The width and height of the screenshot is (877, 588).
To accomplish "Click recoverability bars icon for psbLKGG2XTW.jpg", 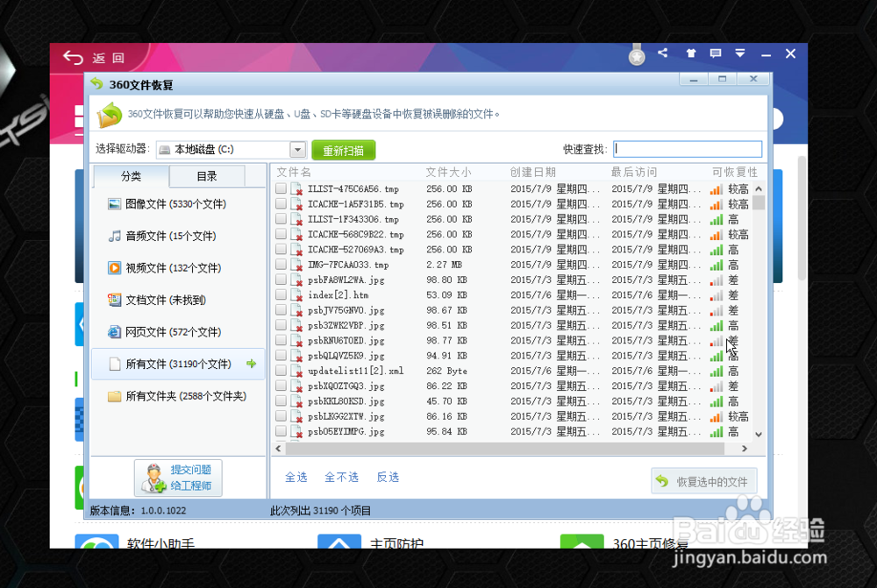I will (x=717, y=417).
